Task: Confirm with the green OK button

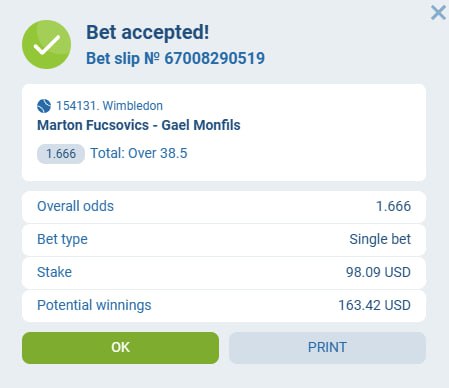Action: [120, 348]
